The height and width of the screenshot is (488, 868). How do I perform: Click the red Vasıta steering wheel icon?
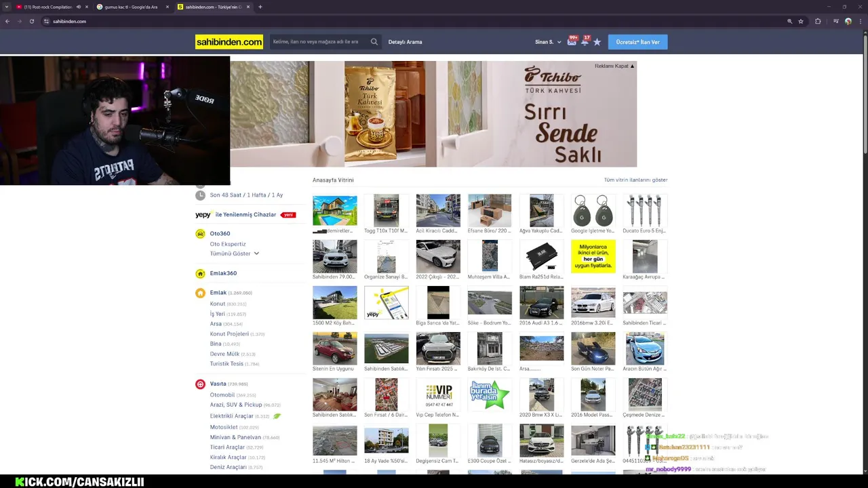[200, 384]
